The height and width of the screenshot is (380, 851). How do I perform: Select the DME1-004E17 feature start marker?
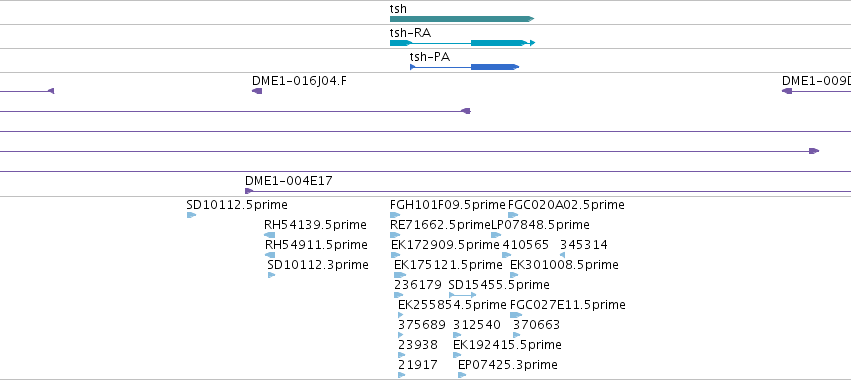point(249,191)
